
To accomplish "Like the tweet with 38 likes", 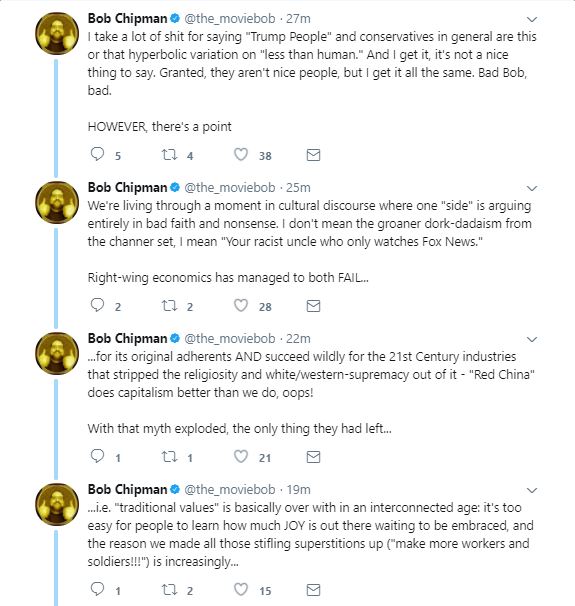I will (x=241, y=155).
